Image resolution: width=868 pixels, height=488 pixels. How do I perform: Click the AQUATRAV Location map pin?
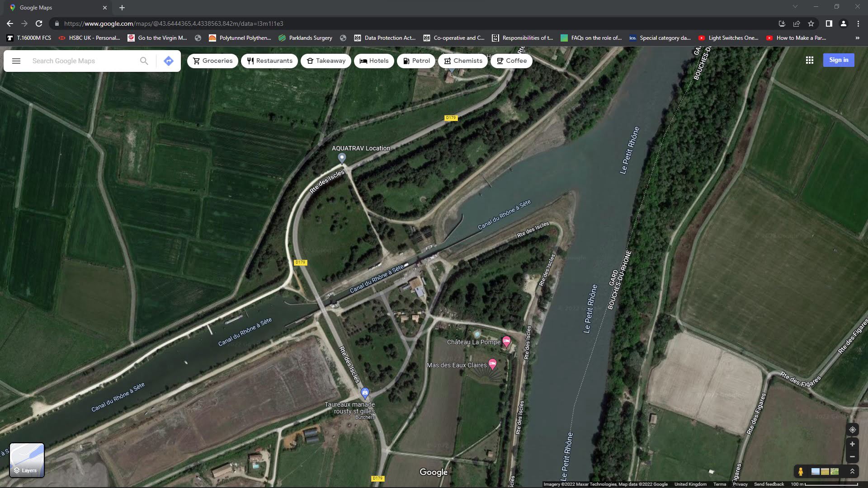click(x=342, y=158)
